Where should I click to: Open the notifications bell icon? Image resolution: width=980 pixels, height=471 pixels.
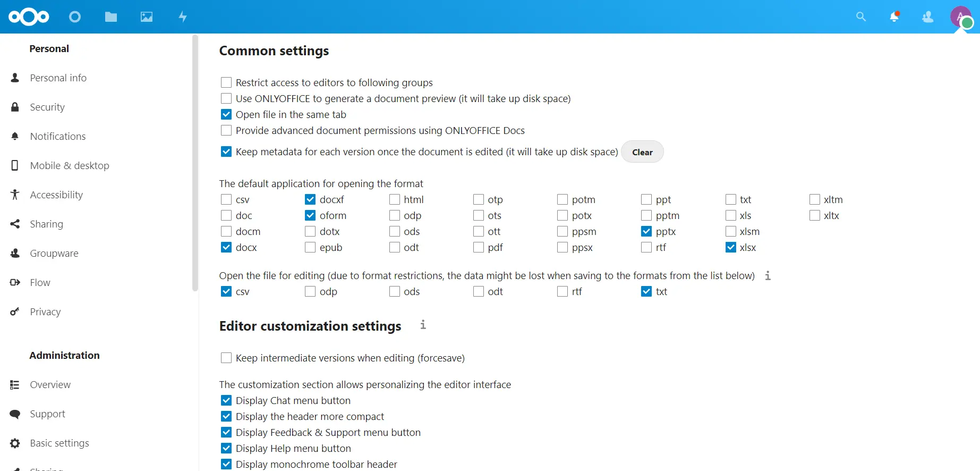tap(894, 17)
